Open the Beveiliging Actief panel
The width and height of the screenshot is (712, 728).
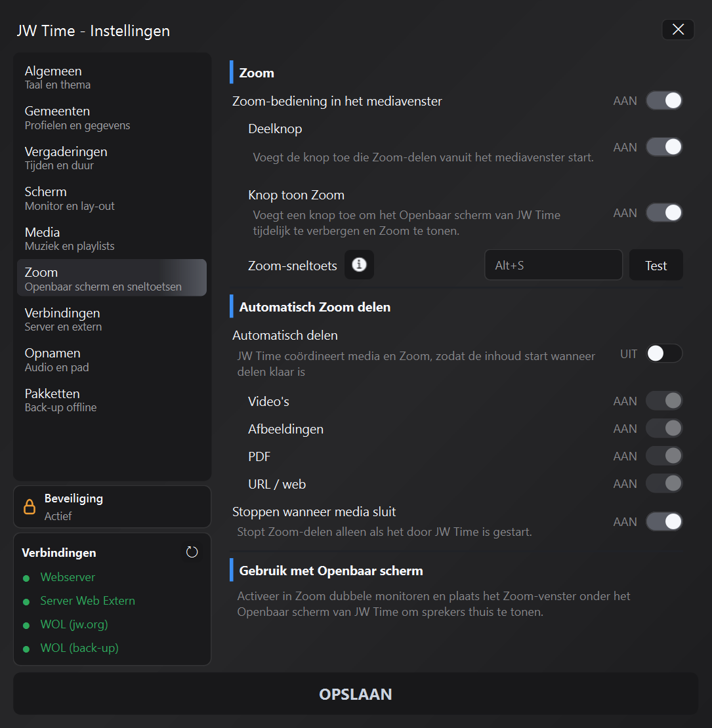112,506
